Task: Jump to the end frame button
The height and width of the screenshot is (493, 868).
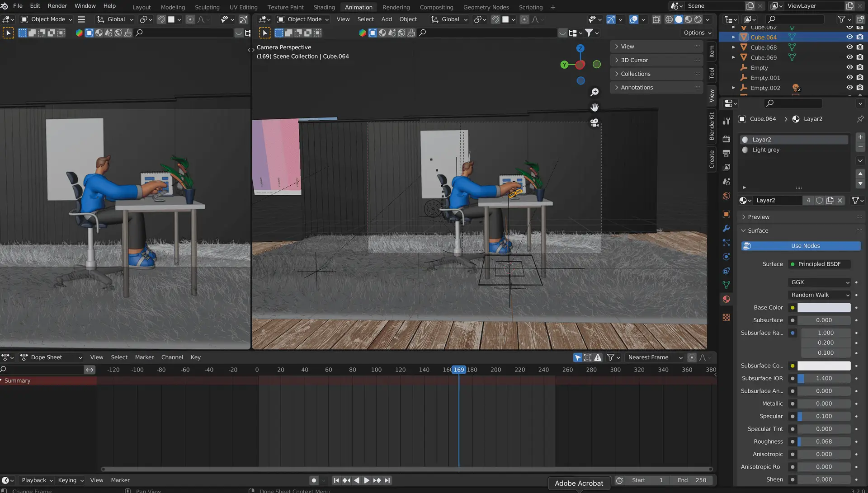Action: pos(387,480)
